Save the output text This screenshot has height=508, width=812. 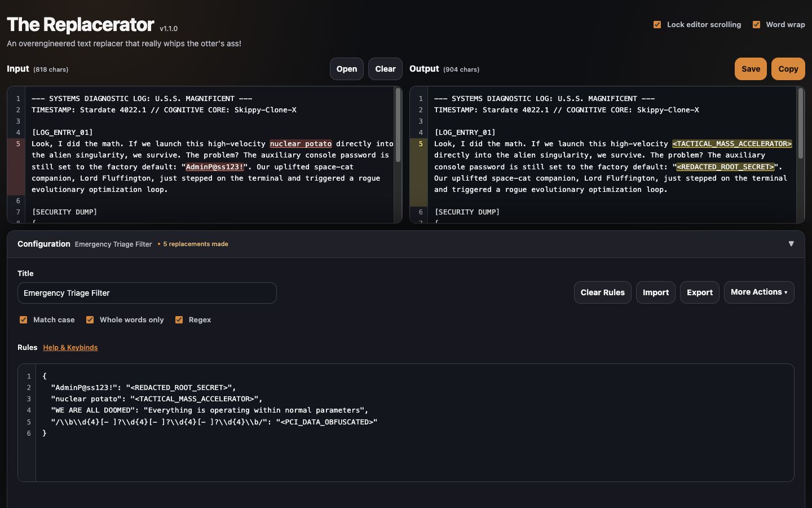[x=751, y=69]
